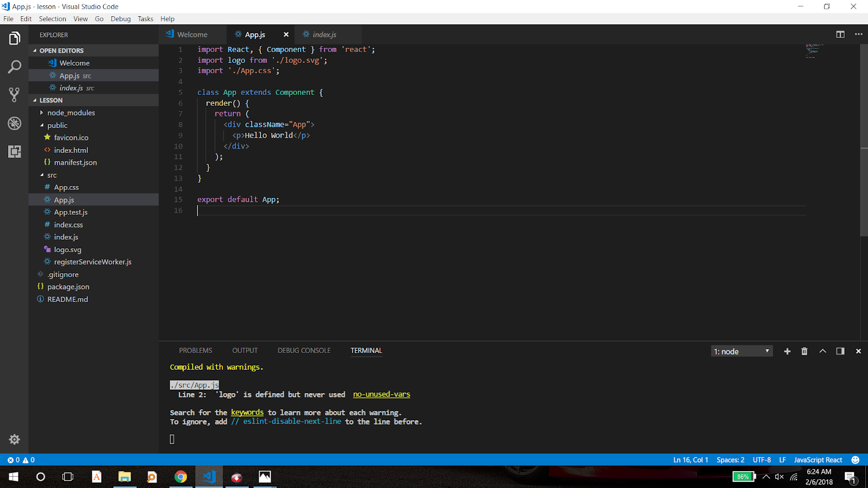Image resolution: width=868 pixels, height=488 pixels.
Task: Mute system volume in the taskbar tray
Action: (779, 477)
